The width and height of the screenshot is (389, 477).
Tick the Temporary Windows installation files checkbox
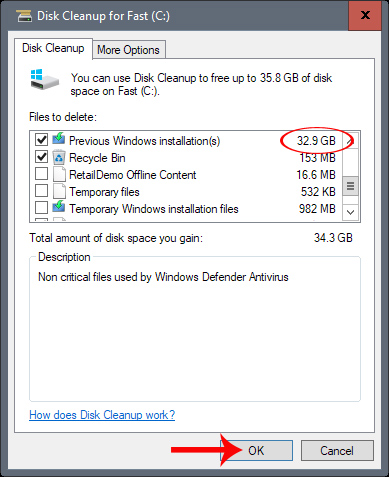[x=41, y=208]
